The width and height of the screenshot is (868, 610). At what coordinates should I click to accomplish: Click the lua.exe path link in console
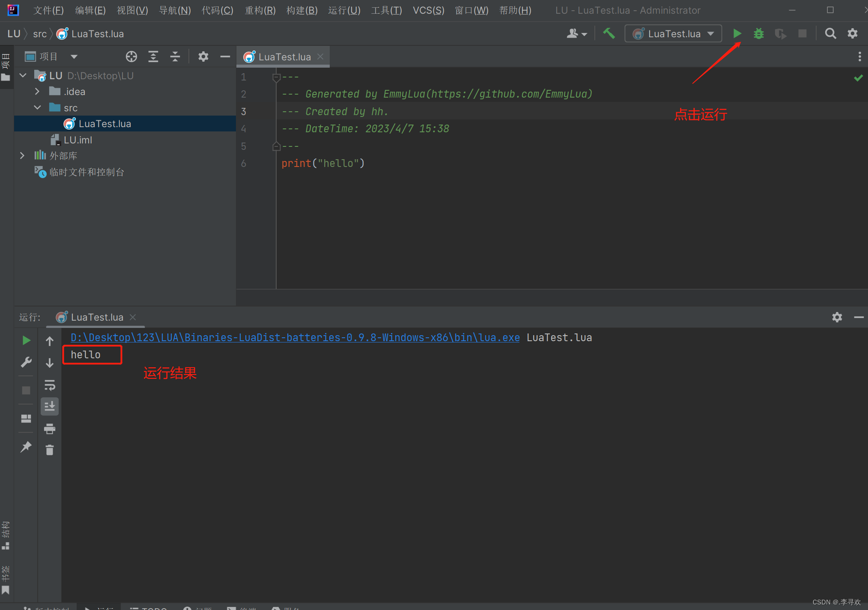point(295,338)
